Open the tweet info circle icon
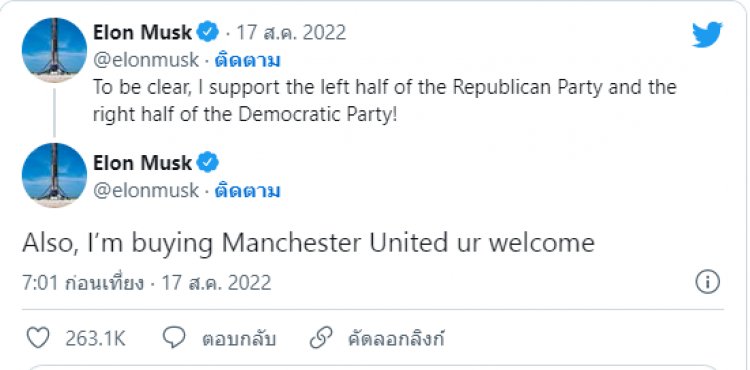The image size is (750, 370). (707, 283)
